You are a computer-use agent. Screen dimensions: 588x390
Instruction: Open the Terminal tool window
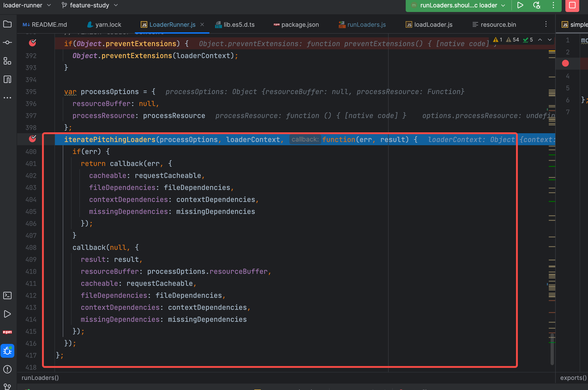pos(7,295)
